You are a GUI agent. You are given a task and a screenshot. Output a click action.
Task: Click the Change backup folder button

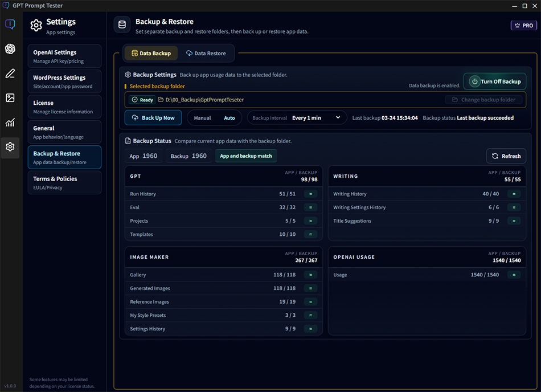pyautogui.click(x=483, y=100)
